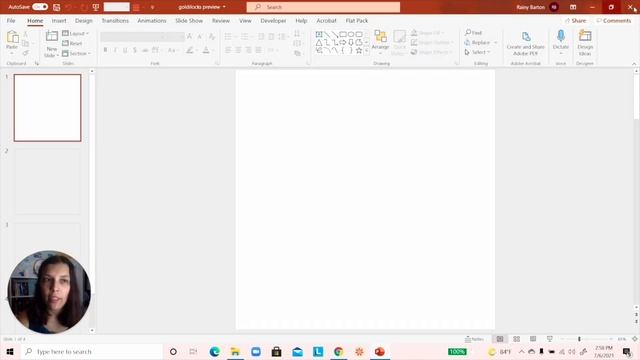This screenshot has width=640, height=360.
Task: Click the Ribbon Display Options icon
Action: [x=573, y=7]
